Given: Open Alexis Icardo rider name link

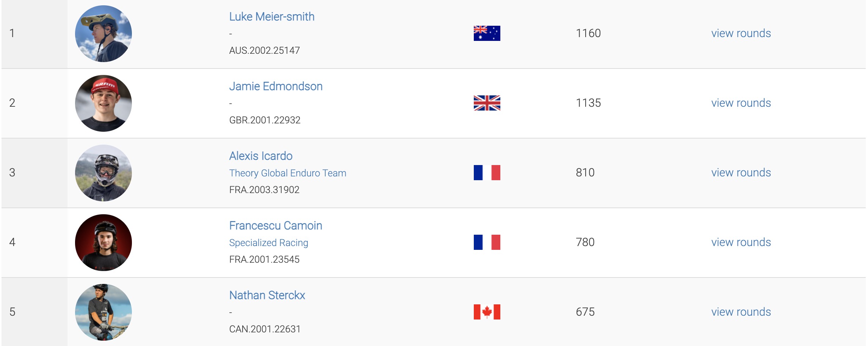Looking at the screenshot, I should click(x=261, y=156).
